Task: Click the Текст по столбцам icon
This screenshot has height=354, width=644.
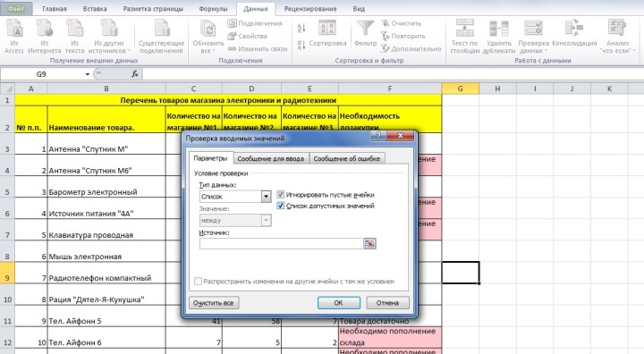Action: (x=464, y=29)
